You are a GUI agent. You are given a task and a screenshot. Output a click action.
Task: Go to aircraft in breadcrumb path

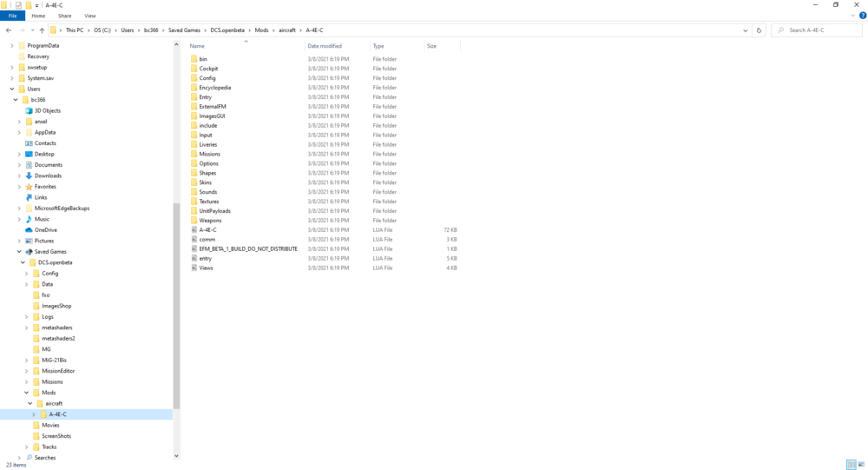(286, 30)
